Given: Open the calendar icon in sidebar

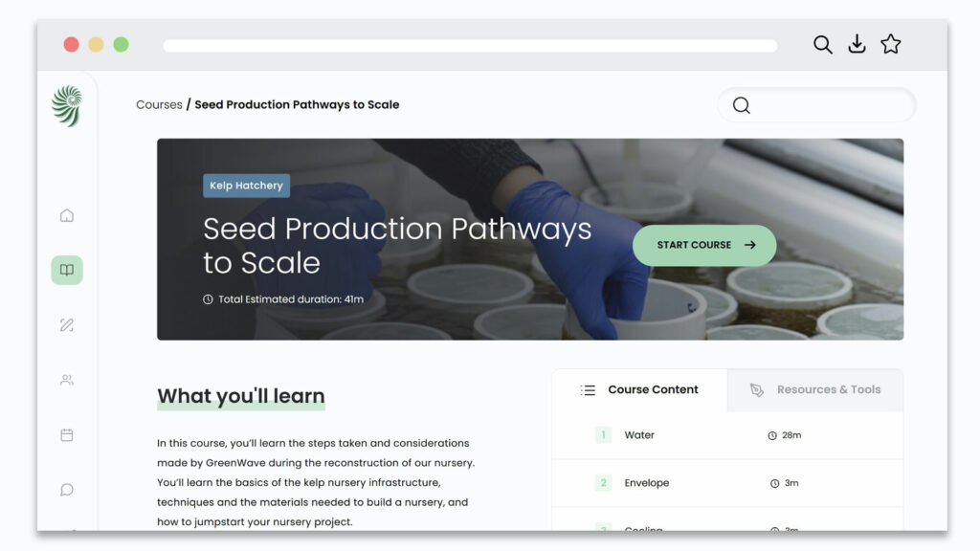Looking at the screenshot, I should [x=67, y=434].
